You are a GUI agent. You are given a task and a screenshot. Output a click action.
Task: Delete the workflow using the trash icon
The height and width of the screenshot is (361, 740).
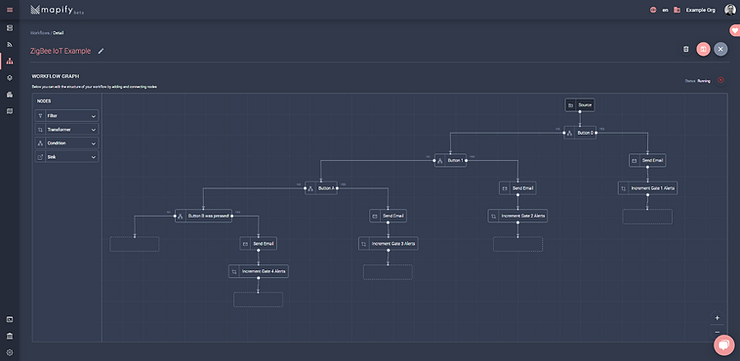686,49
